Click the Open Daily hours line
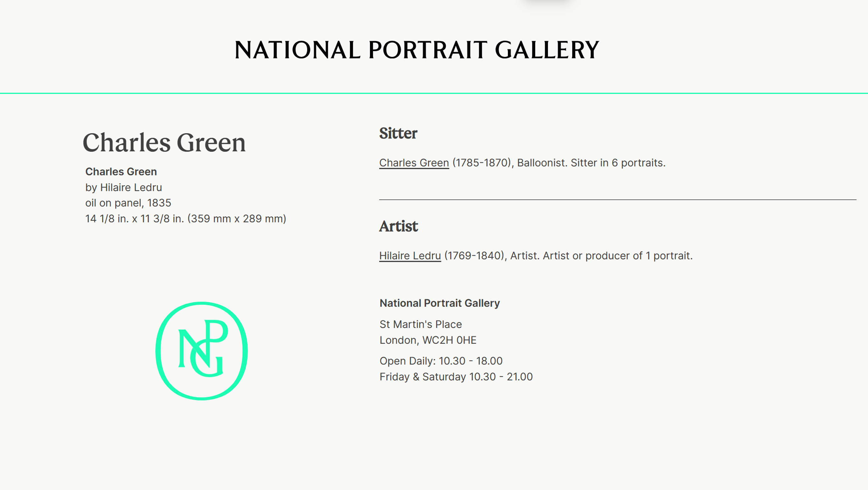 [441, 361]
